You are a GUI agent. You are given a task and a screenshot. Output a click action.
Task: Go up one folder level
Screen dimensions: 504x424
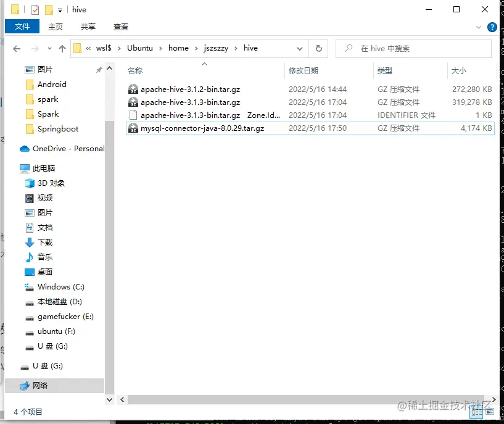click(62, 49)
